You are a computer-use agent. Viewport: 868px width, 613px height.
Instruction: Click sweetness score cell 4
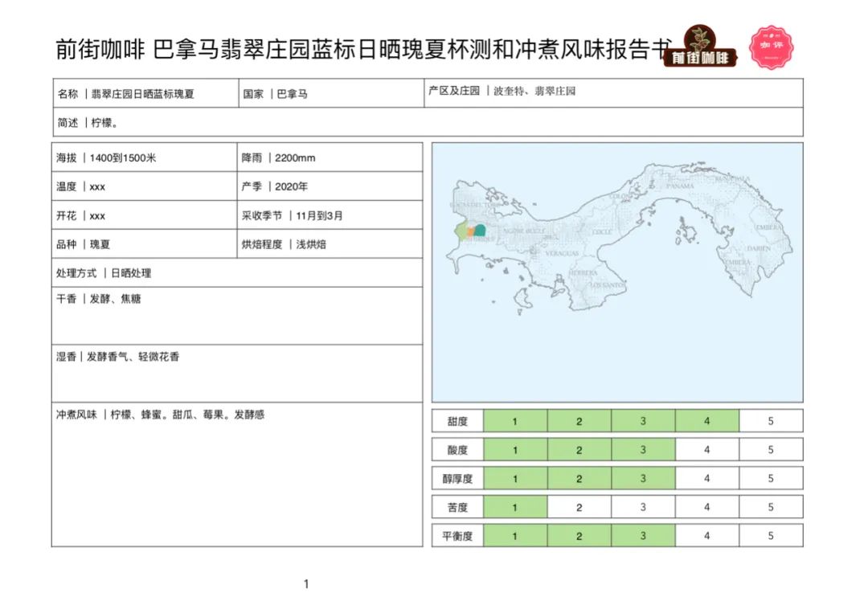(x=707, y=421)
